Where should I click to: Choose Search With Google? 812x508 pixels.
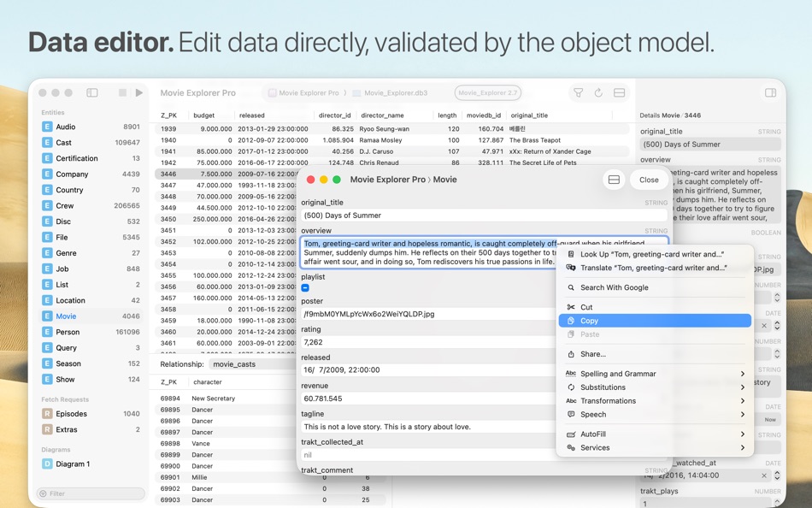[655, 287]
